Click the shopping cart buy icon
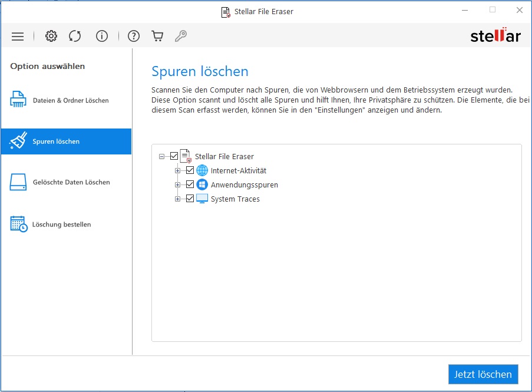This screenshot has width=532, height=392. coord(157,37)
